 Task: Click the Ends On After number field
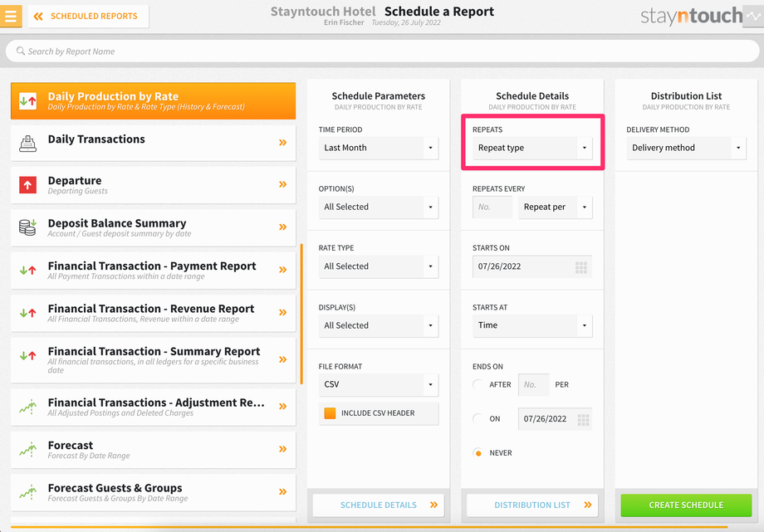point(533,385)
